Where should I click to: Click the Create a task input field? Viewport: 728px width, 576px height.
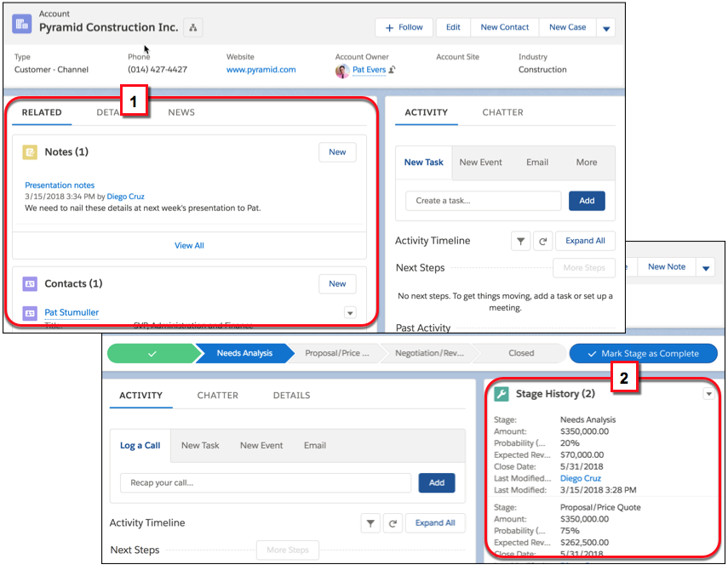tap(484, 201)
